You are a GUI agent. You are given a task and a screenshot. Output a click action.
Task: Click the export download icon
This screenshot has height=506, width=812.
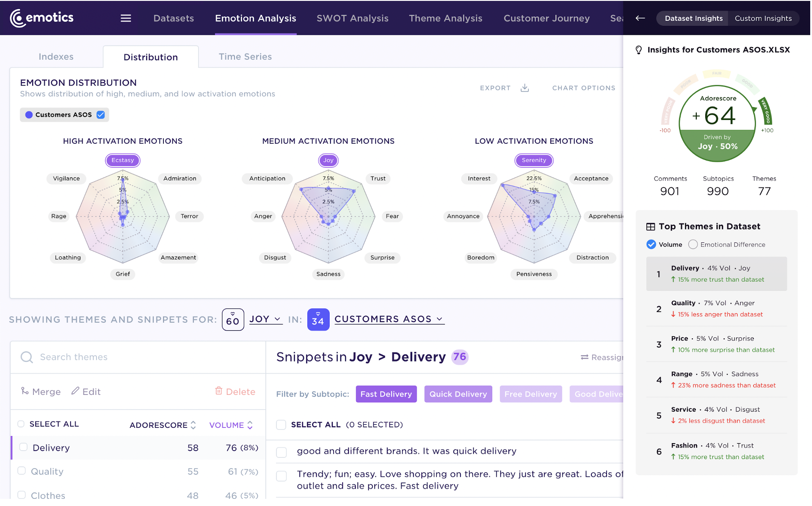pyautogui.click(x=525, y=88)
